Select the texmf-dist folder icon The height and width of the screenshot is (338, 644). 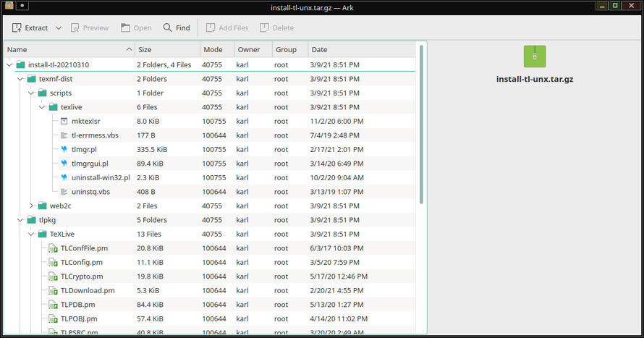[32, 79]
